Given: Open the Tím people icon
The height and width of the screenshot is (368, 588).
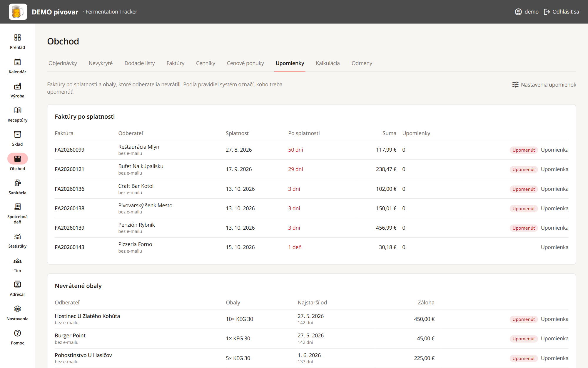Looking at the screenshot, I should tap(17, 261).
